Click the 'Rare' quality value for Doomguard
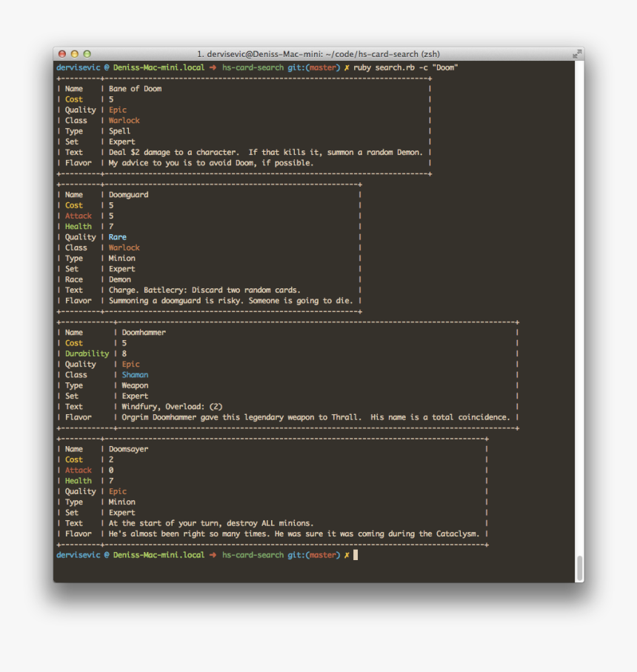 point(117,237)
